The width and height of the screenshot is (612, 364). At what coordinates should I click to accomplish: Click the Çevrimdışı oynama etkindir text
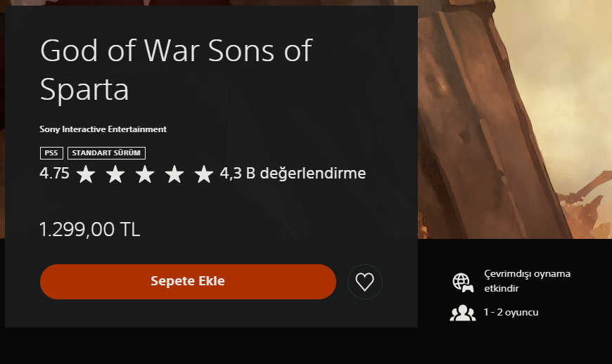coord(527,280)
